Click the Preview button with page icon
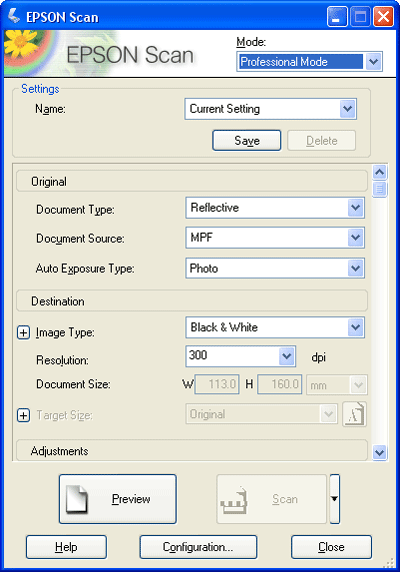 pyautogui.click(x=118, y=499)
